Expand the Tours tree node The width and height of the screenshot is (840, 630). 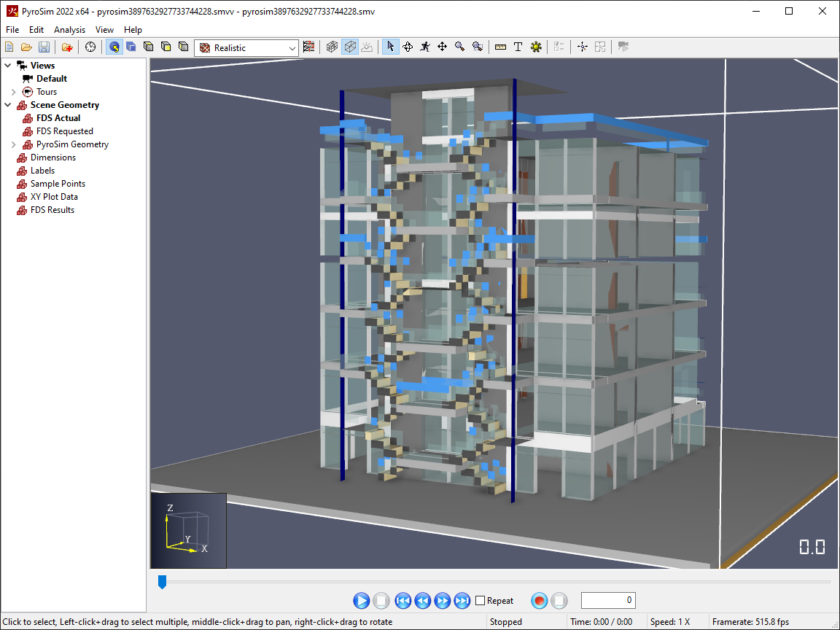14,92
